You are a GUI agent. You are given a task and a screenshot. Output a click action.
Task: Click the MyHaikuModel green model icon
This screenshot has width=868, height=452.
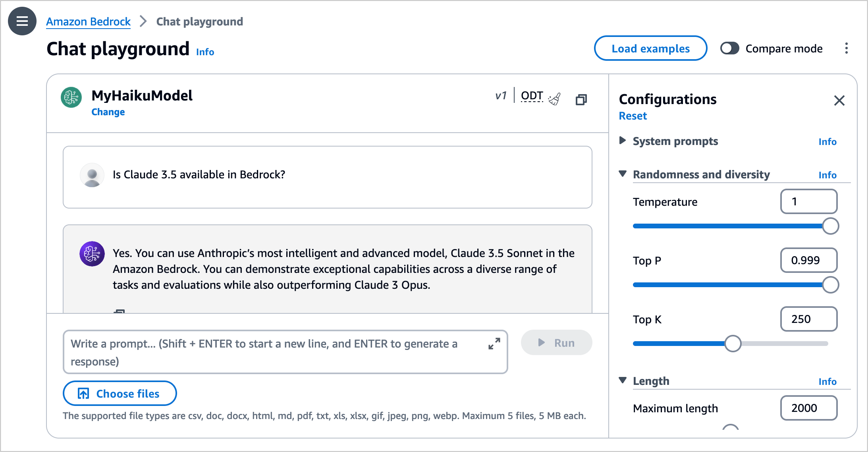(71, 97)
